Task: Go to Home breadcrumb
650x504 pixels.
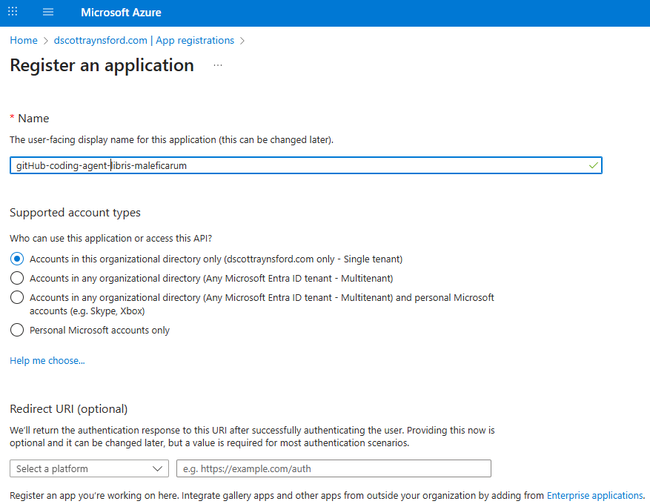Action: 24,40
